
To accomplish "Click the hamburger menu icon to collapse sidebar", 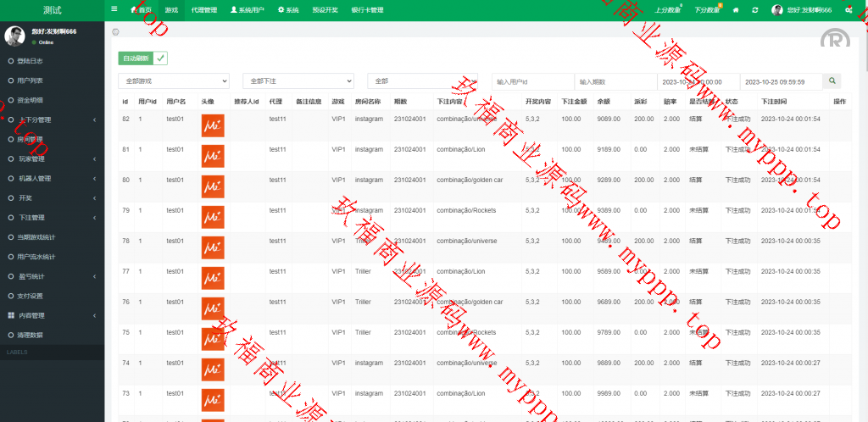I will [x=114, y=9].
